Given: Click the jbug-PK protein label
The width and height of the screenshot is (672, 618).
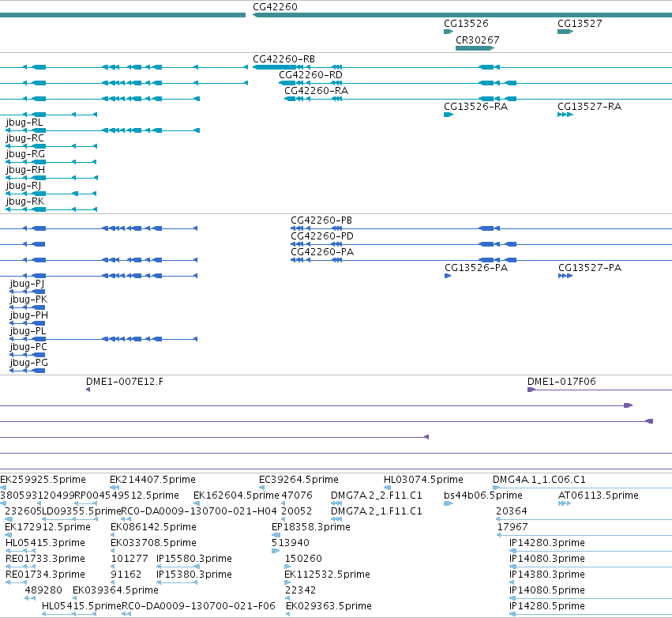Looking at the screenshot, I should point(28,300).
